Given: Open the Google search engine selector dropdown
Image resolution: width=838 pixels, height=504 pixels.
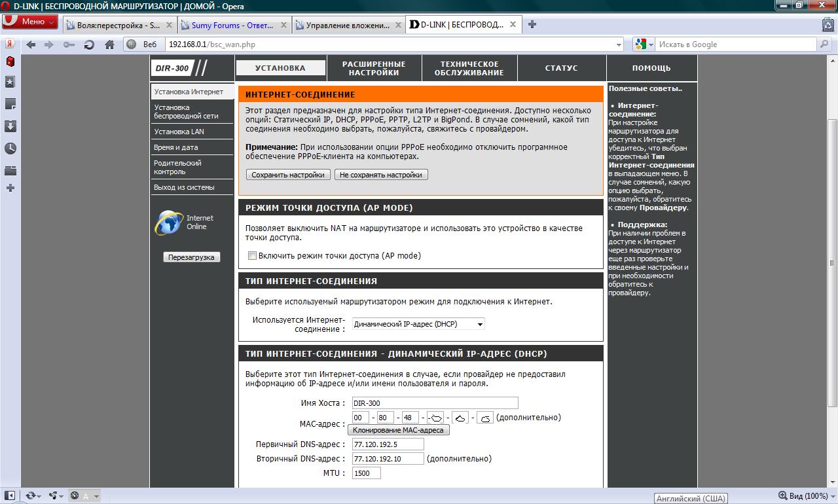Looking at the screenshot, I should click(x=644, y=45).
